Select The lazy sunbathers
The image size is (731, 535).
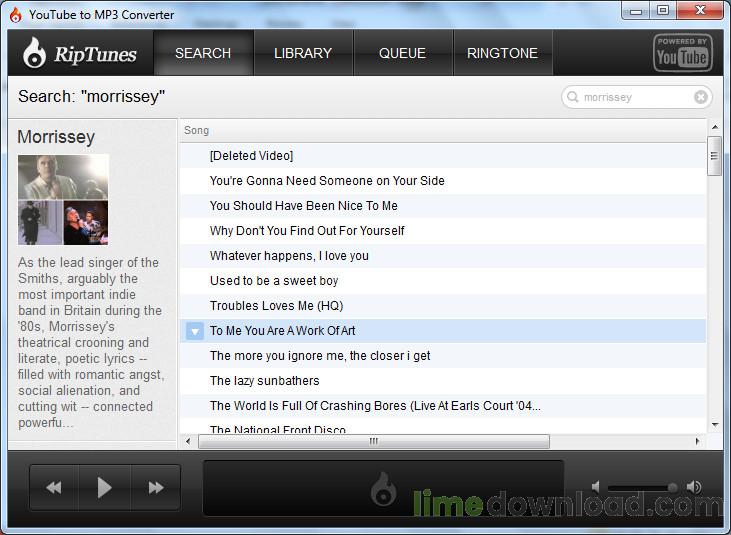(x=443, y=381)
